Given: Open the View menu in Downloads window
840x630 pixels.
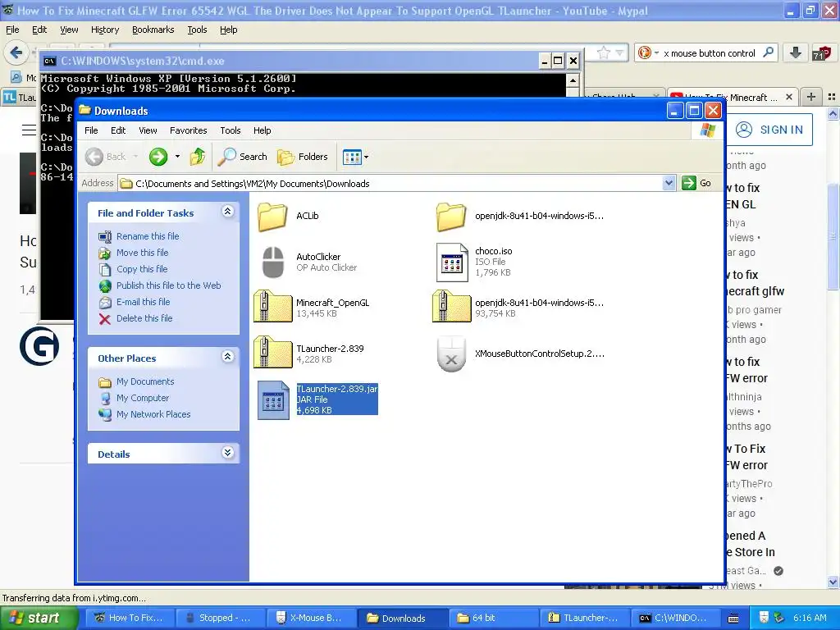Looking at the screenshot, I should coord(148,130).
